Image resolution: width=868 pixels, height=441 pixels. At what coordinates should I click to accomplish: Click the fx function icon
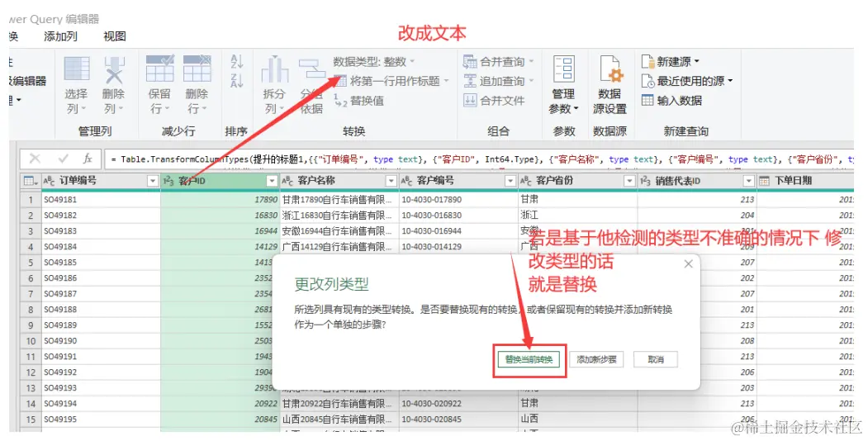(88, 159)
